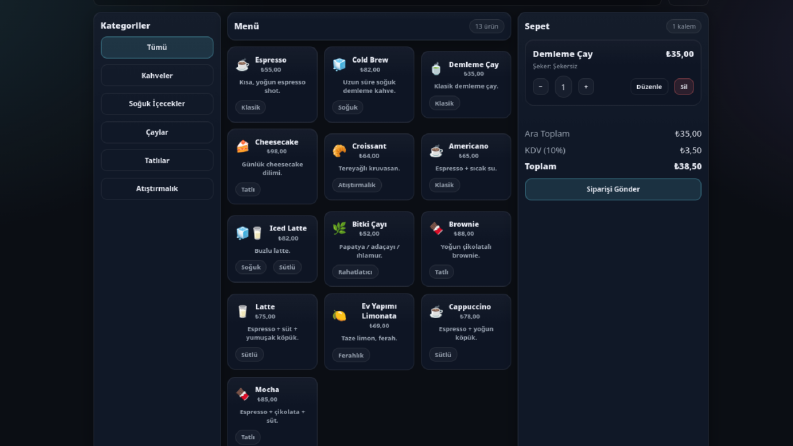Click the Ev Yapımı Limonata title

[379, 311]
